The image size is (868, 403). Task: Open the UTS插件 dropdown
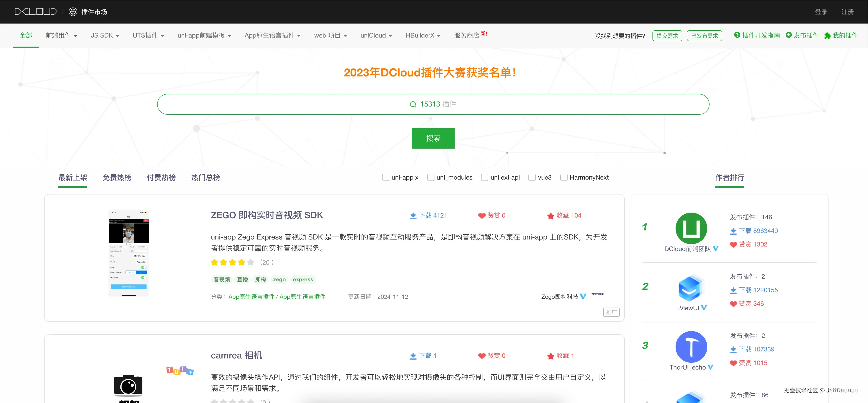[148, 36]
